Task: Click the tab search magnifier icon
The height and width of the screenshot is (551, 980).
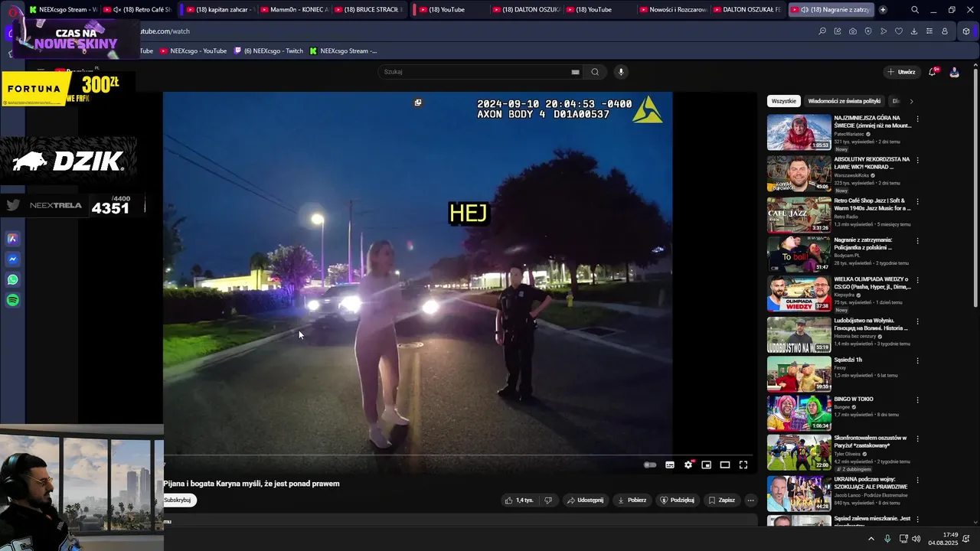Action: pyautogui.click(x=915, y=10)
